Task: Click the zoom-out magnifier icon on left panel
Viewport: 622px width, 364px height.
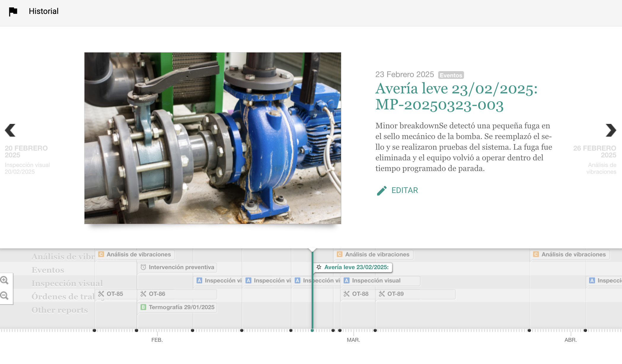Action: pyautogui.click(x=4, y=296)
